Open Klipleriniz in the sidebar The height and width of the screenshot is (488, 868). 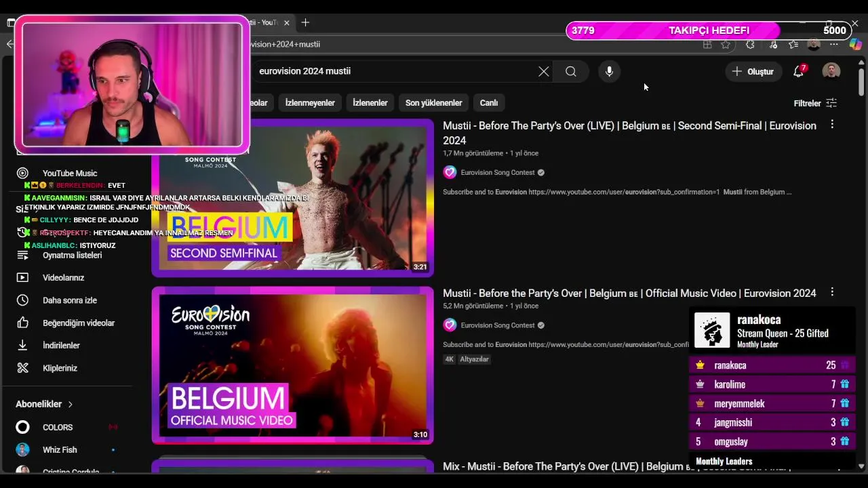[x=60, y=368]
